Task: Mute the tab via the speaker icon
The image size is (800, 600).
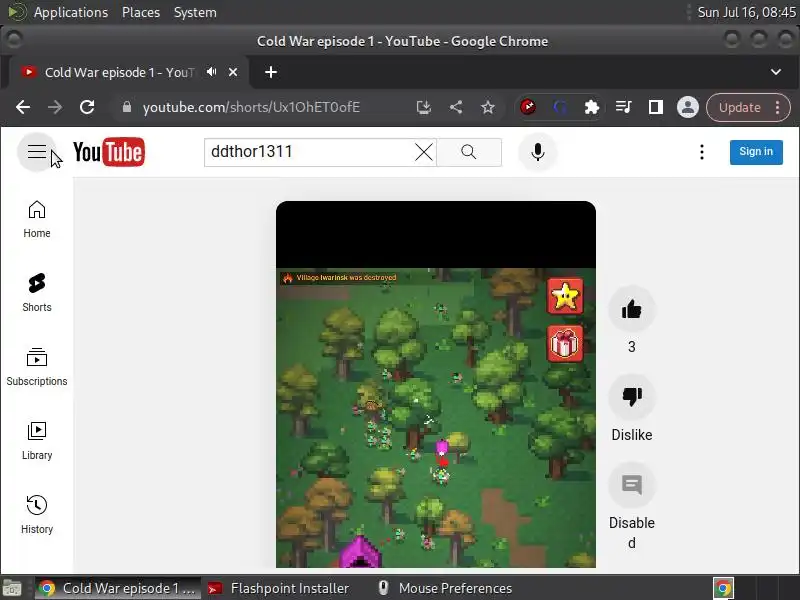Action: click(x=212, y=72)
